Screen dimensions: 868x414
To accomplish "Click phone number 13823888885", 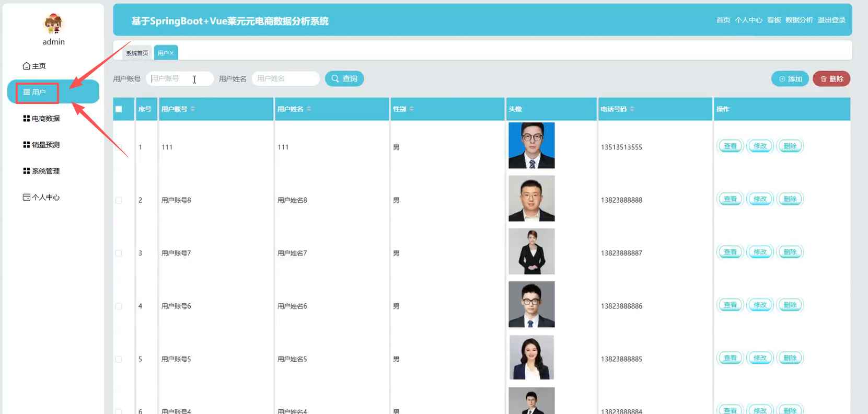I will tap(621, 359).
